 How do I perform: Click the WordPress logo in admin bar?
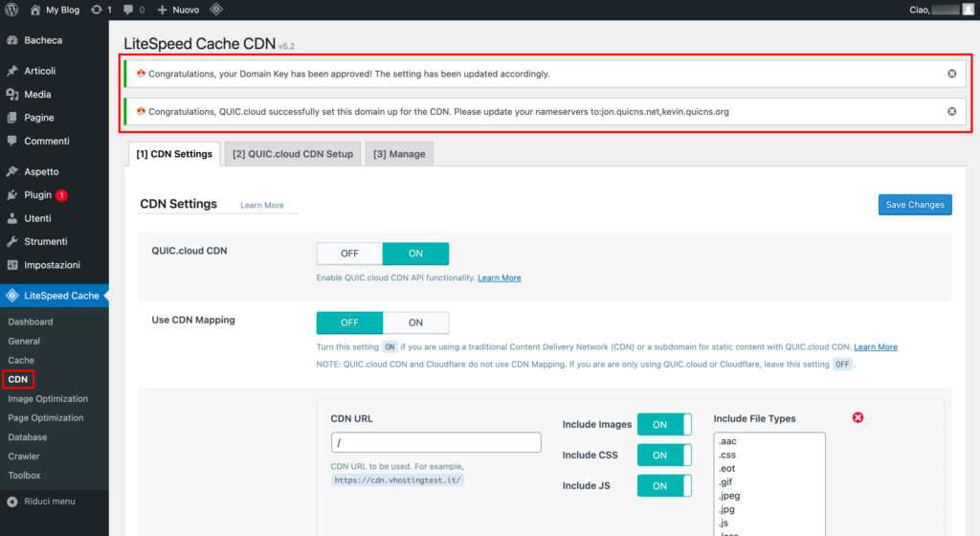11,10
